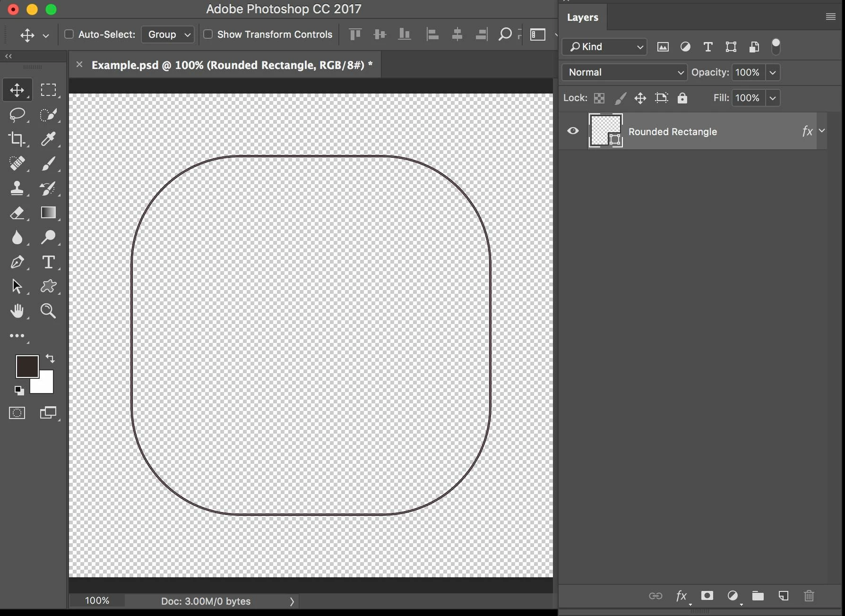The image size is (845, 616).
Task: Change the screen mode
Action: click(x=48, y=413)
